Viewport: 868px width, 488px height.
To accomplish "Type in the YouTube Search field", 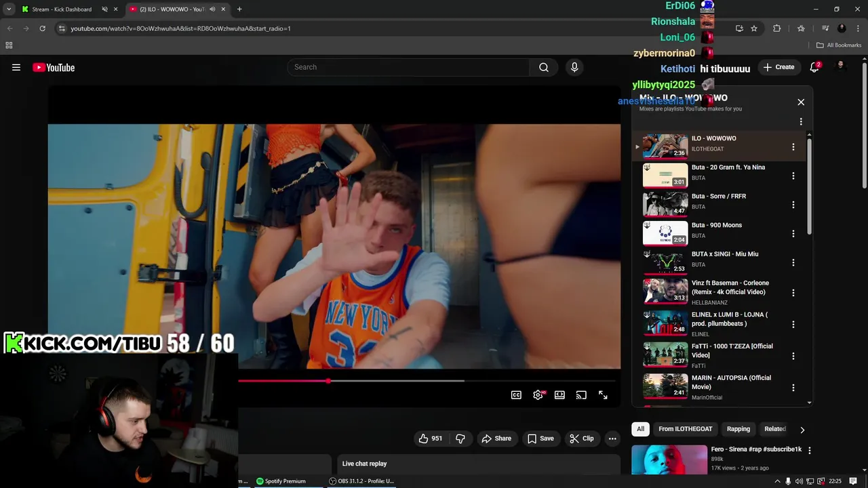I will click(408, 67).
